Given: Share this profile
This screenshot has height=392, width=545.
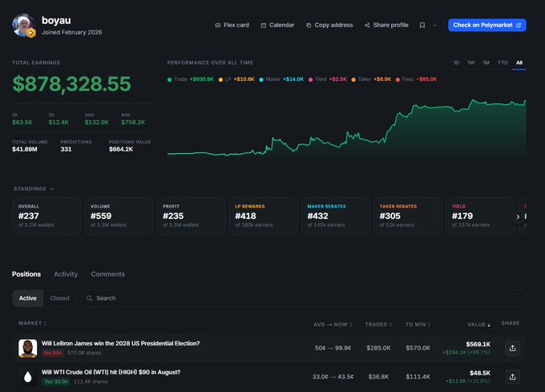Looking at the screenshot, I should pyautogui.click(x=386, y=25).
